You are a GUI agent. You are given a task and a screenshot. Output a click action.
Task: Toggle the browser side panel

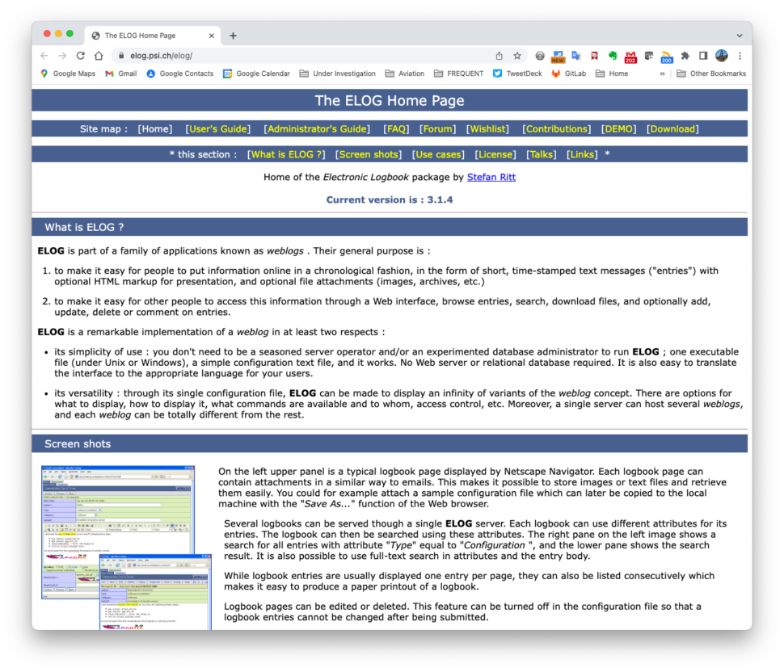(703, 56)
